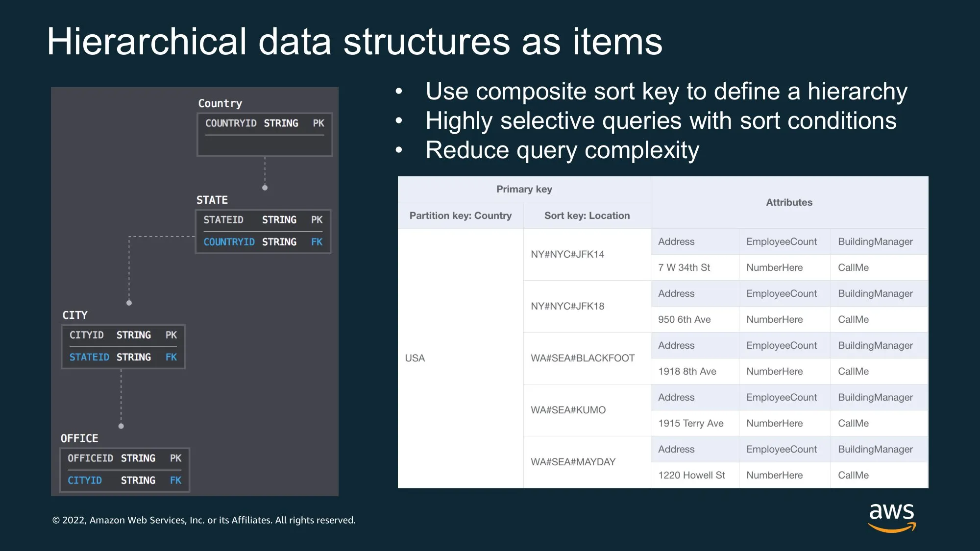This screenshot has width=980, height=551.
Task: Click CITYID foreign key in OFFICE table
Action: (x=85, y=480)
